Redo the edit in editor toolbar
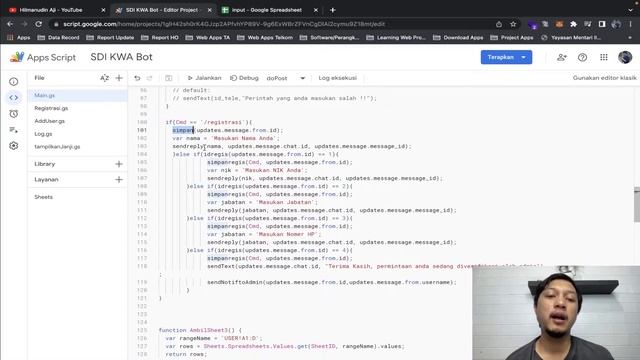The height and width of the screenshot is (360, 640). [x=149, y=78]
